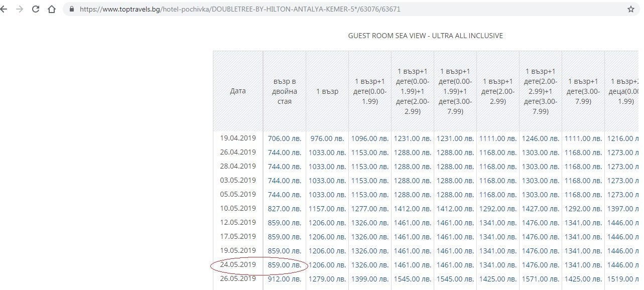Choose the 1157.00 лв. price
Viewport: 644px width, 290px height.
pos(328,209)
